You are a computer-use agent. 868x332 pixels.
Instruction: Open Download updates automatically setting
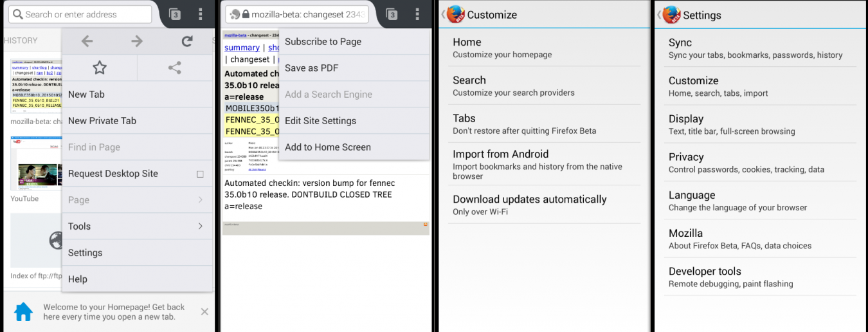pyautogui.click(x=545, y=205)
